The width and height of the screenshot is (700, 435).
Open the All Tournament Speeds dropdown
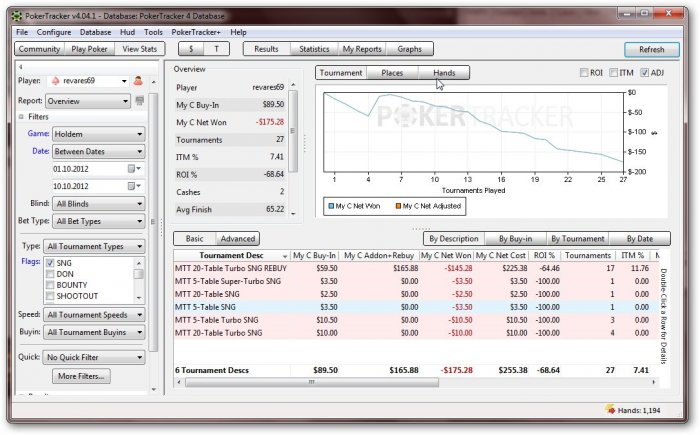click(x=94, y=315)
